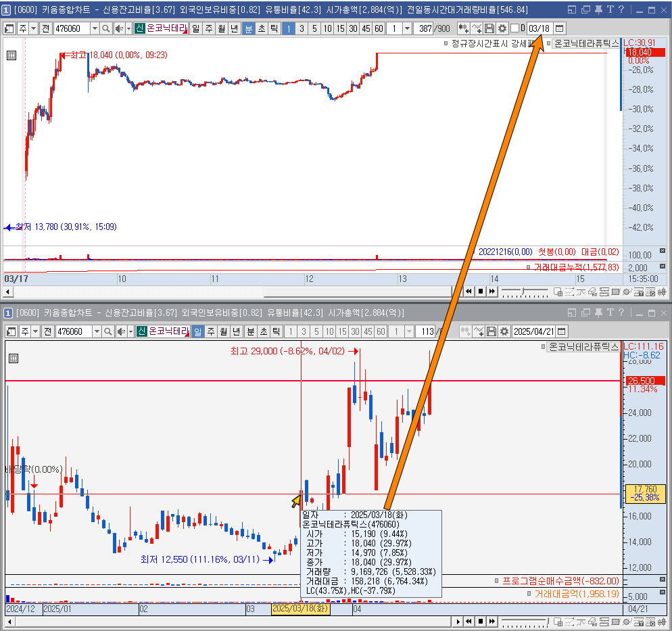This screenshot has height=631, width=672.
Task: Open calendar picker next to 03/18 date
Action: (x=560, y=28)
